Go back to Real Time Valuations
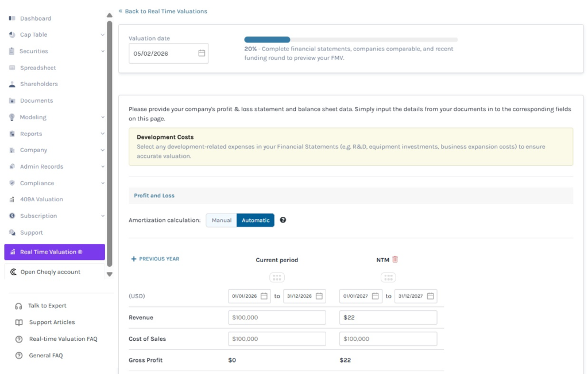The height and width of the screenshot is (374, 588). tap(163, 11)
